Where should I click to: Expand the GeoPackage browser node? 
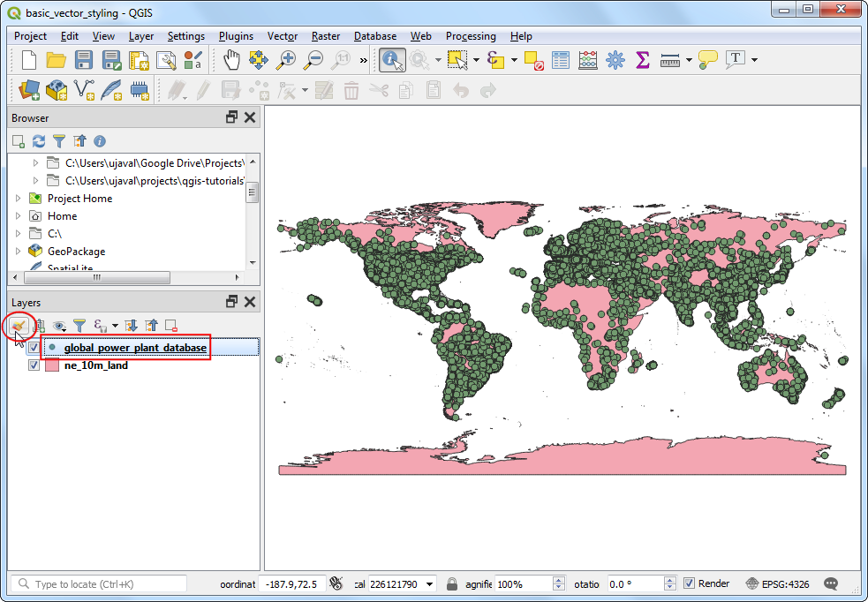pos(18,252)
